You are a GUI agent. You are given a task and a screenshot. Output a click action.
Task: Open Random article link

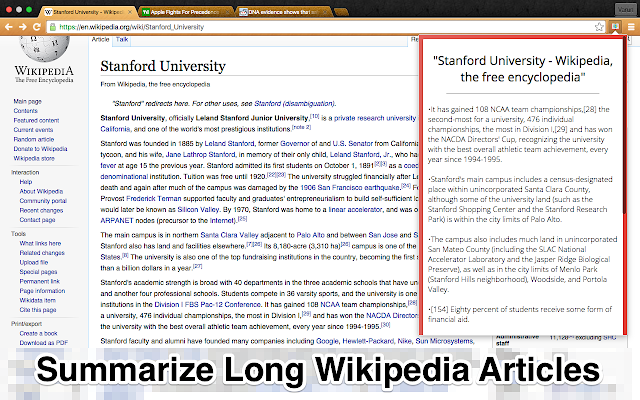click(33, 139)
